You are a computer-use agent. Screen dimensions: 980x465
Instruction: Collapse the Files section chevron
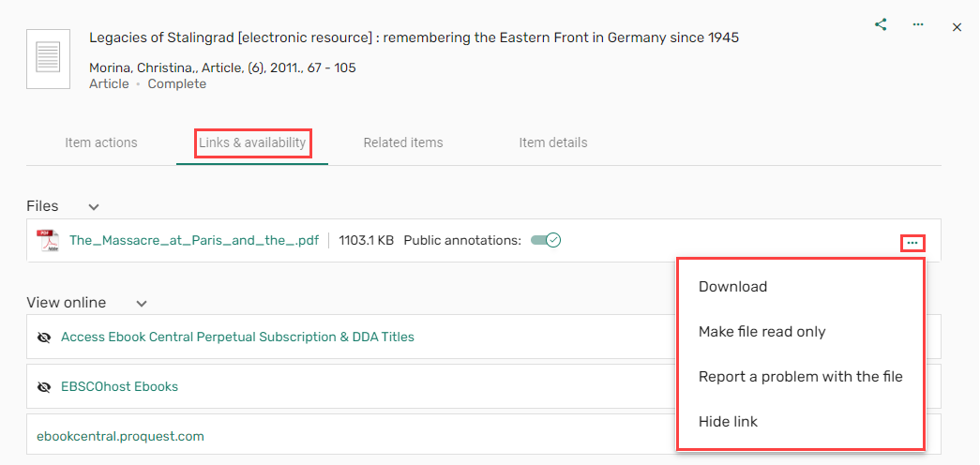93,207
